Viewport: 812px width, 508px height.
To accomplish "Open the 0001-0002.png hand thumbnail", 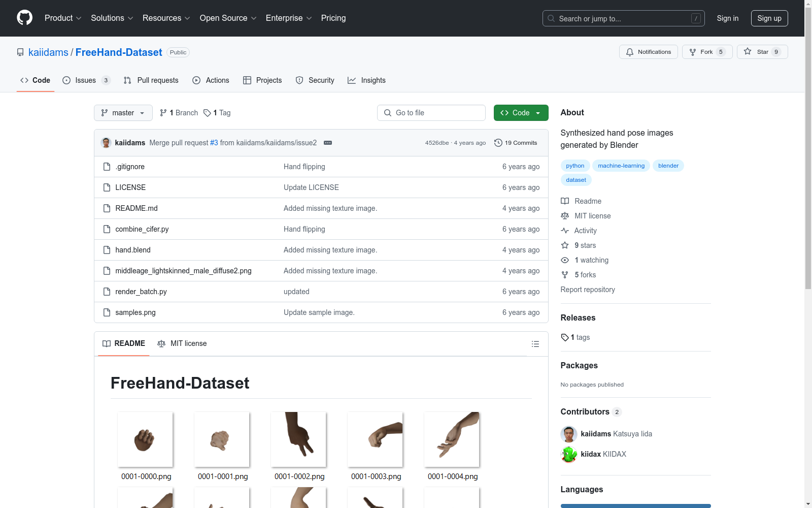I will [298, 439].
